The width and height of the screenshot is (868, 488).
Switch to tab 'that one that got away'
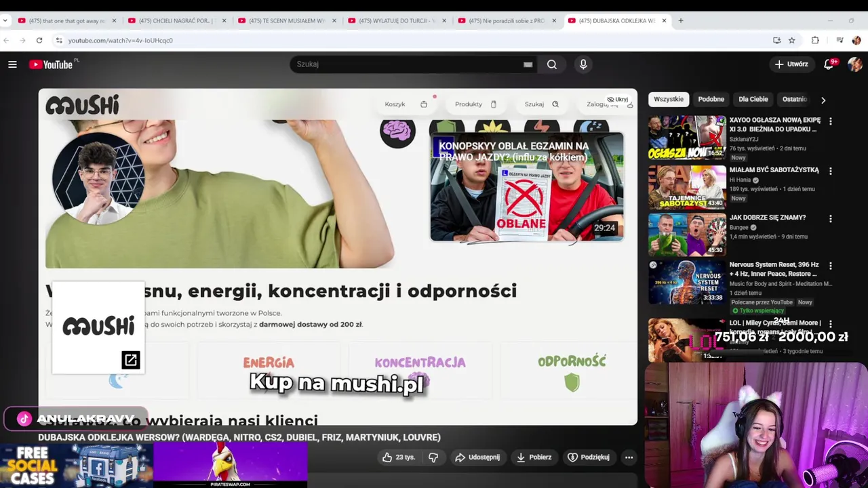click(66, 20)
